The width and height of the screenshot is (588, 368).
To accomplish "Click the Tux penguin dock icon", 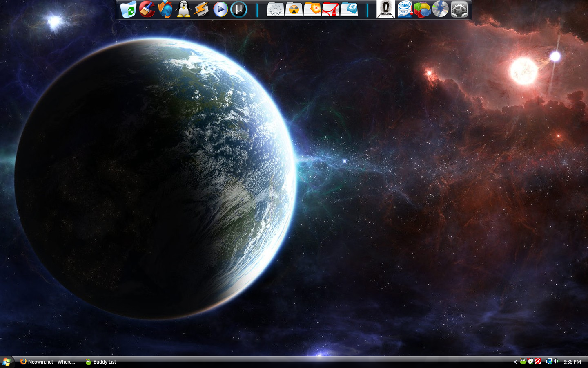I will click(x=184, y=9).
